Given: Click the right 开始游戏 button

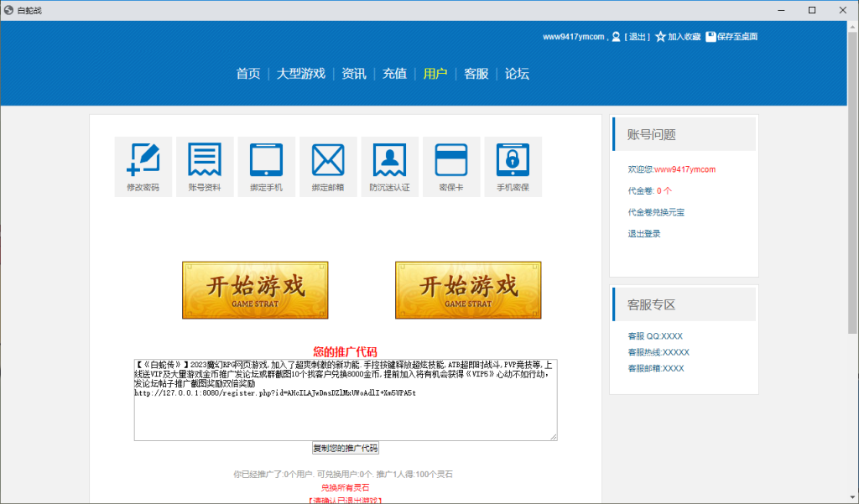Looking at the screenshot, I should coord(468,290).
